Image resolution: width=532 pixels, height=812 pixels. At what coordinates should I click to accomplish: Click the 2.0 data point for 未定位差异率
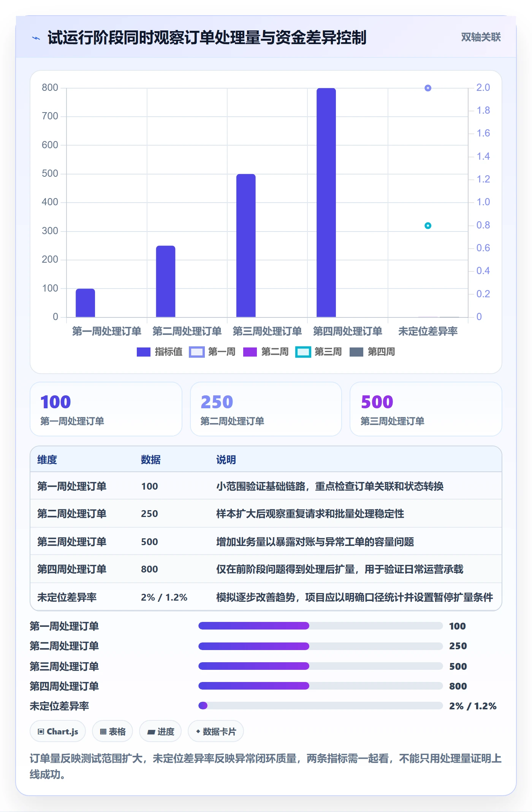tap(428, 88)
